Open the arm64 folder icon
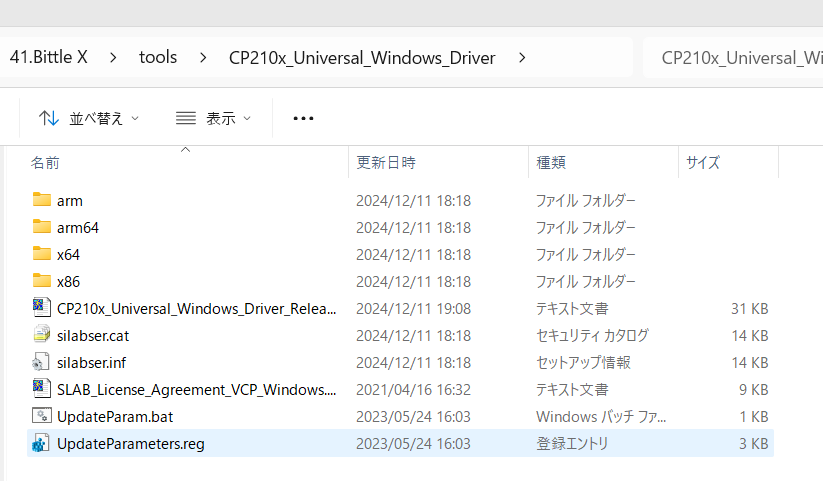 (x=42, y=227)
